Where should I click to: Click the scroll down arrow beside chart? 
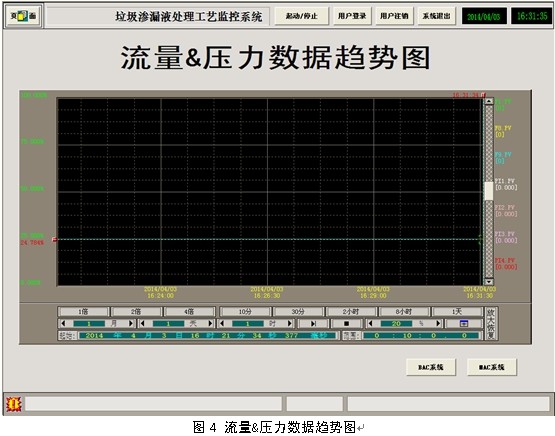[489, 282]
